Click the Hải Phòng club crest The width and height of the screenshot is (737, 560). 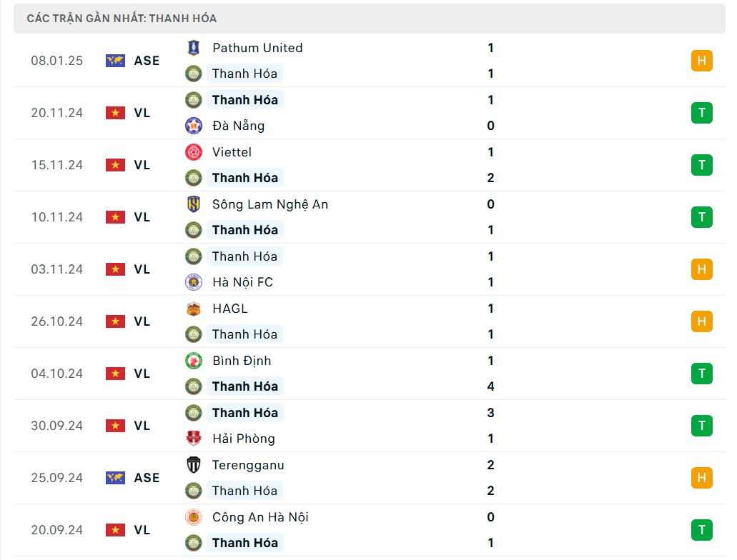[x=192, y=439]
